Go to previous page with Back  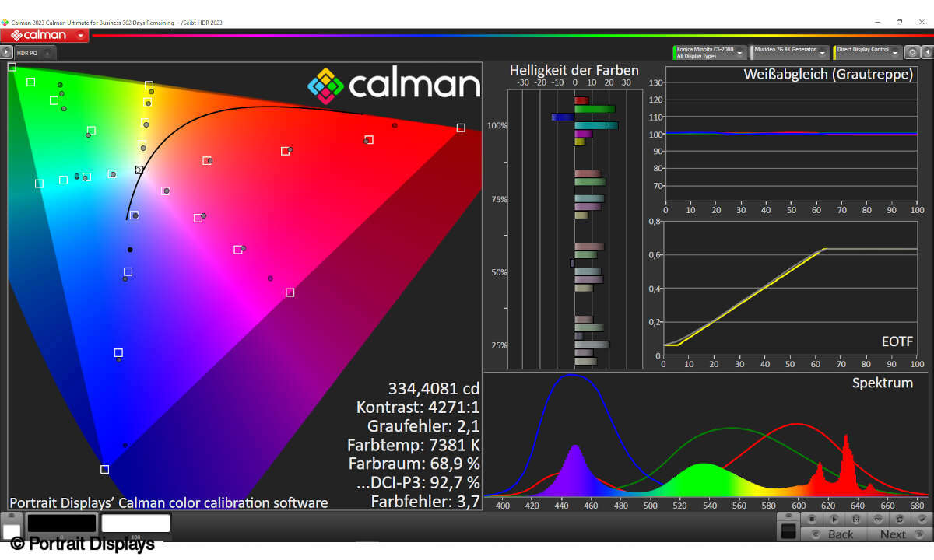(833, 534)
